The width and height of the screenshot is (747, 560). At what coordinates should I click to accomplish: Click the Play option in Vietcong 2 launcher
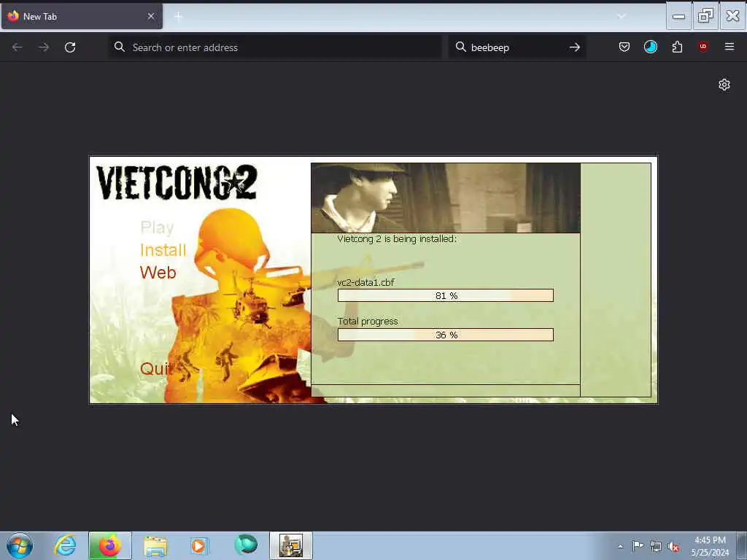pos(157,227)
